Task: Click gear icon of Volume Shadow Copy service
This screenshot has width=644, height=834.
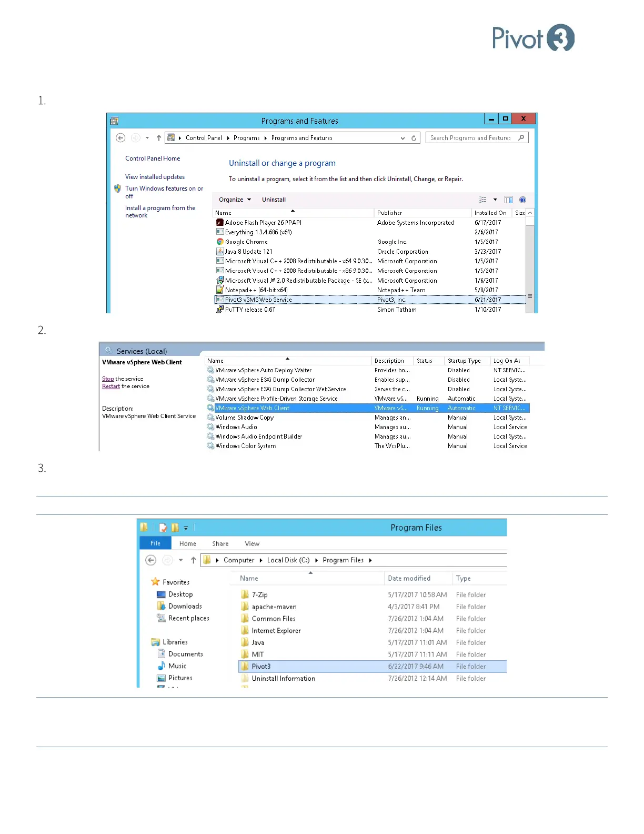Action: click(x=210, y=418)
